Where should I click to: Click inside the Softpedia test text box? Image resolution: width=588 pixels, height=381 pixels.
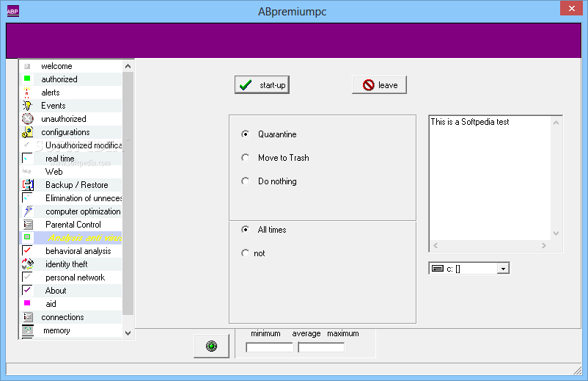(490, 178)
